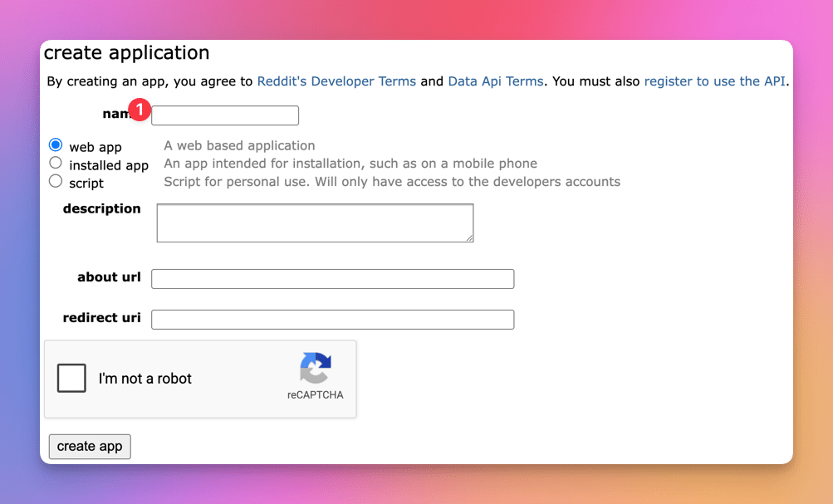Pick the script radio button
The width and height of the screenshot is (833, 504).
click(x=56, y=181)
